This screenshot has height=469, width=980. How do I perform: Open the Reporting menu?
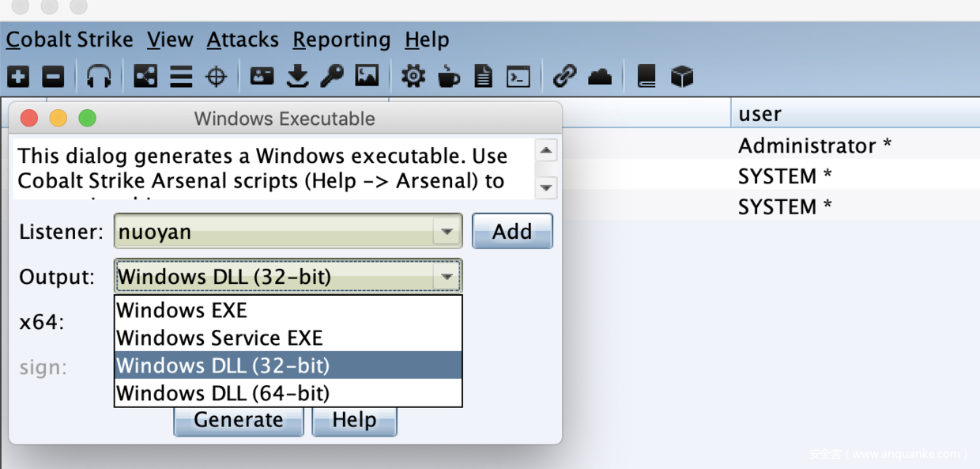point(341,40)
